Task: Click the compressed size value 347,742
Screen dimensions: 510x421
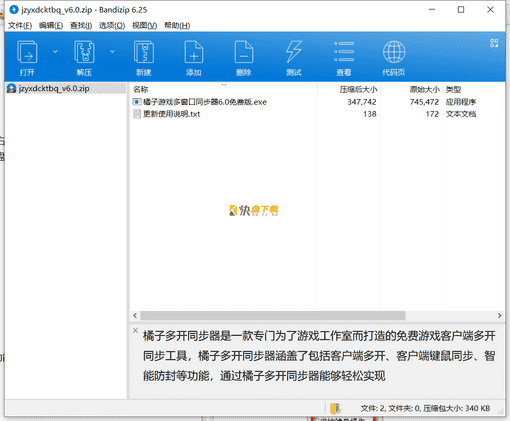Action: (x=362, y=102)
